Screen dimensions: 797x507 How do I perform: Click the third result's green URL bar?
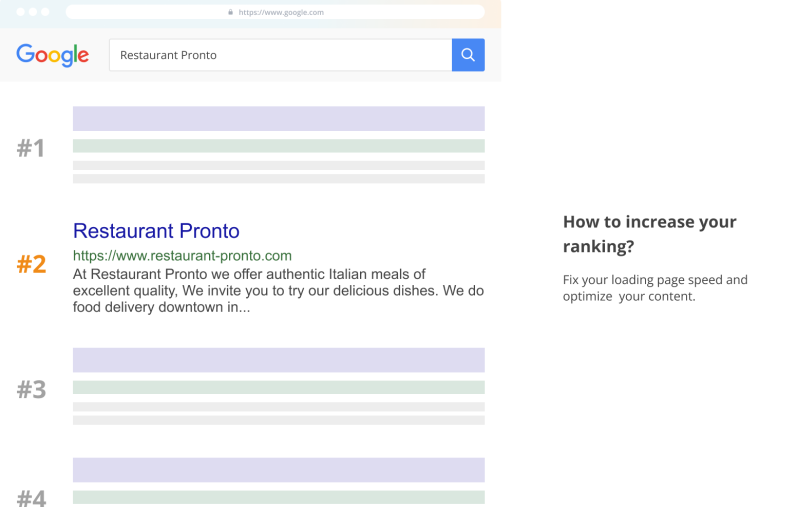(278, 387)
